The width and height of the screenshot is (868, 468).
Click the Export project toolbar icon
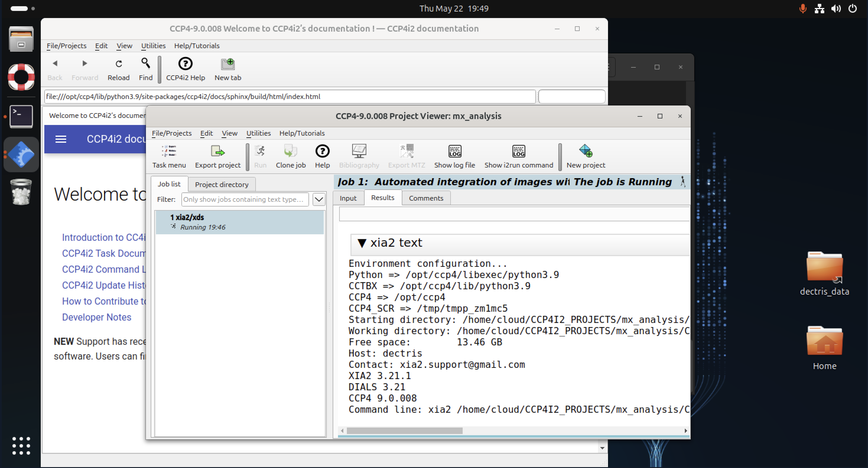[x=218, y=156]
